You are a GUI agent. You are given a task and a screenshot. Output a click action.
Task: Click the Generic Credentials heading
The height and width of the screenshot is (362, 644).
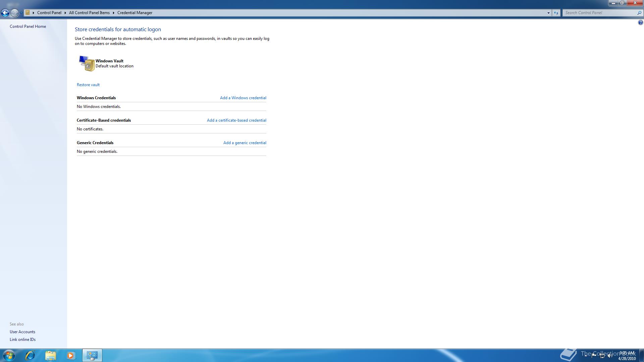[95, 143]
